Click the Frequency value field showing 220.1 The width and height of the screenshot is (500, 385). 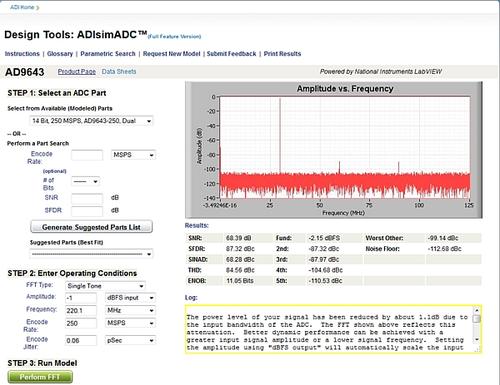pyautogui.click(x=81, y=311)
